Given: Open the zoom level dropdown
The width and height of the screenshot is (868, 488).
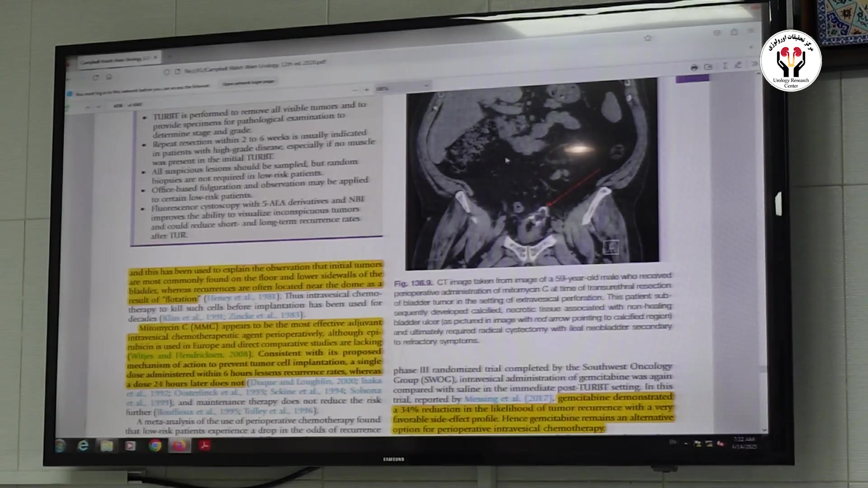Looking at the screenshot, I should (402, 88).
